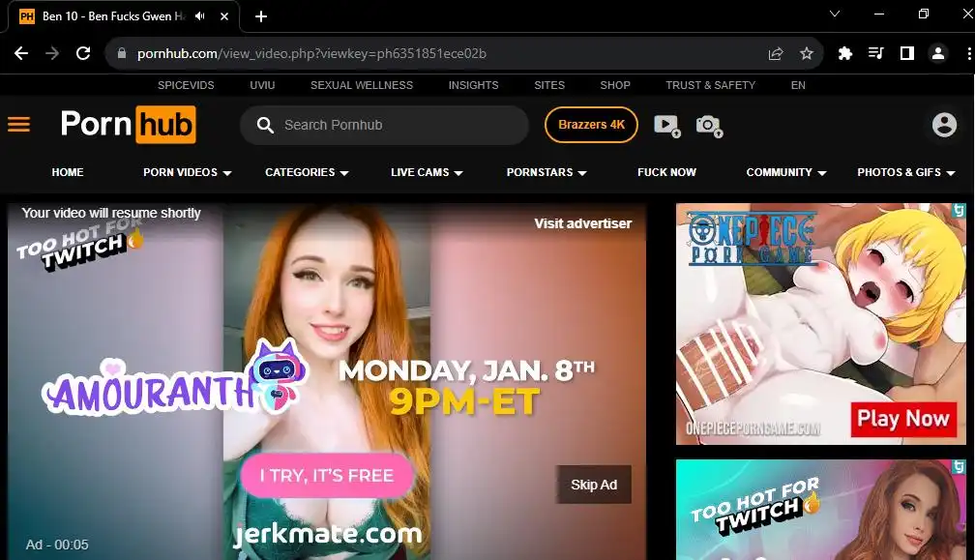Click the Skip Ad button
This screenshot has width=975, height=560.
[x=594, y=485]
